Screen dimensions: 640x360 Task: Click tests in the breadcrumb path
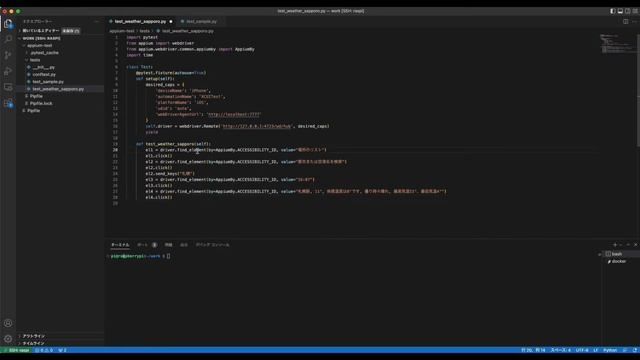[x=144, y=31]
